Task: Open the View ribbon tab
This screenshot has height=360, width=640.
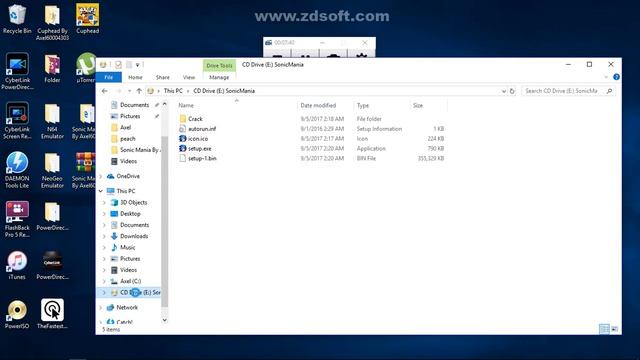Action: pyautogui.click(x=189, y=77)
